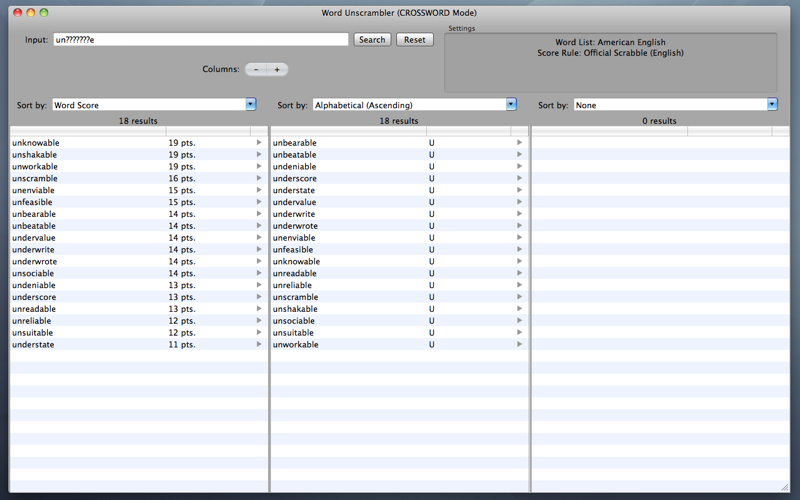This screenshot has height=500, width=800.
Task: Select unshakable in the word score list
Action: coord(139,155)
